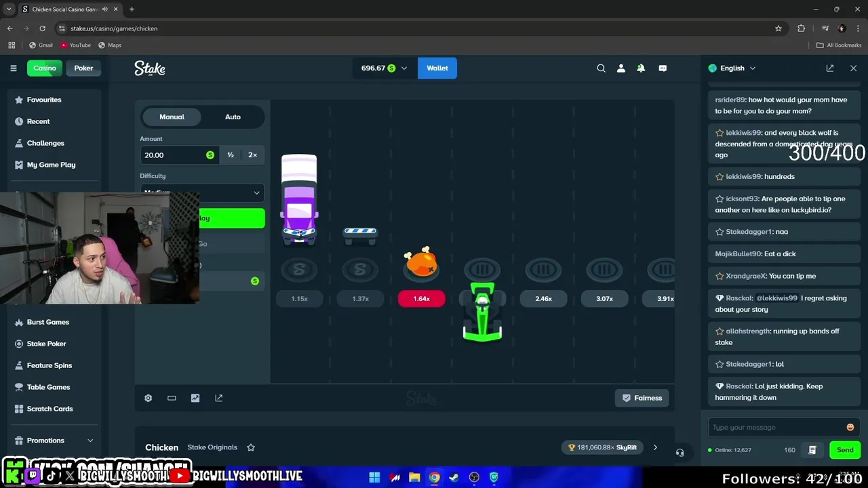Open the English language dropdown in chat
Image resolution: width=868 pixels, height=488 pixels.
pyautogui.click(x=732, y=68)
